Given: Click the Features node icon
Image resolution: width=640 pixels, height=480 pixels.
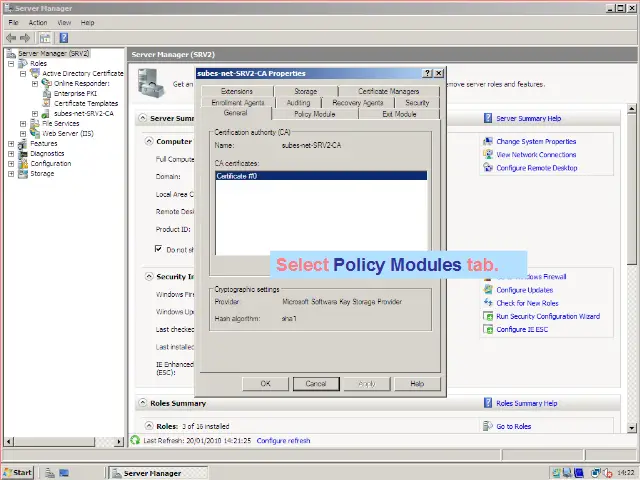Looking at the screenshot, I should [x=23, y=144].
